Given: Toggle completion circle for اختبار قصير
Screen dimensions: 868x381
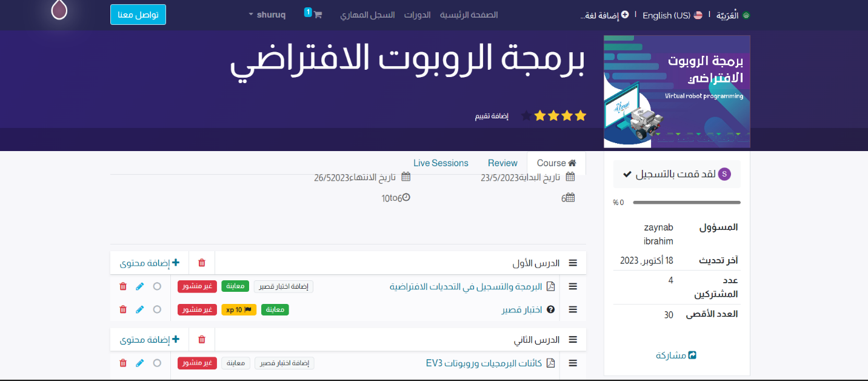Looking at the screenshot, I should point(157,309).
